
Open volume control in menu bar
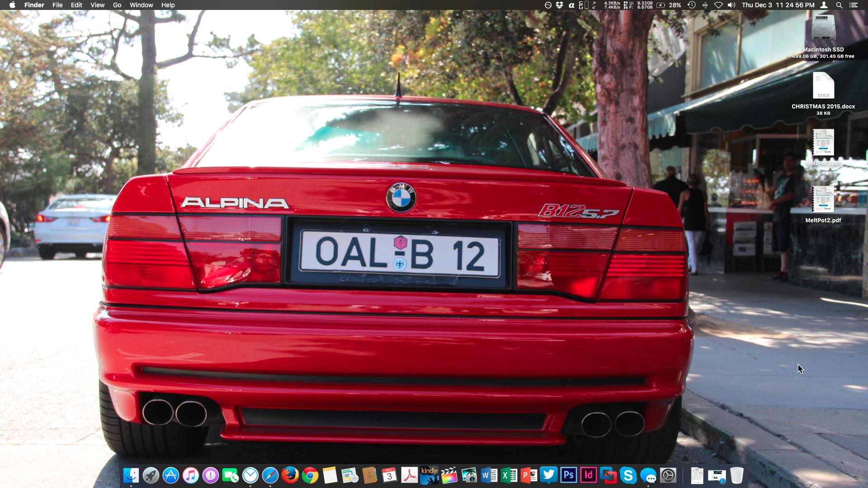731,5
